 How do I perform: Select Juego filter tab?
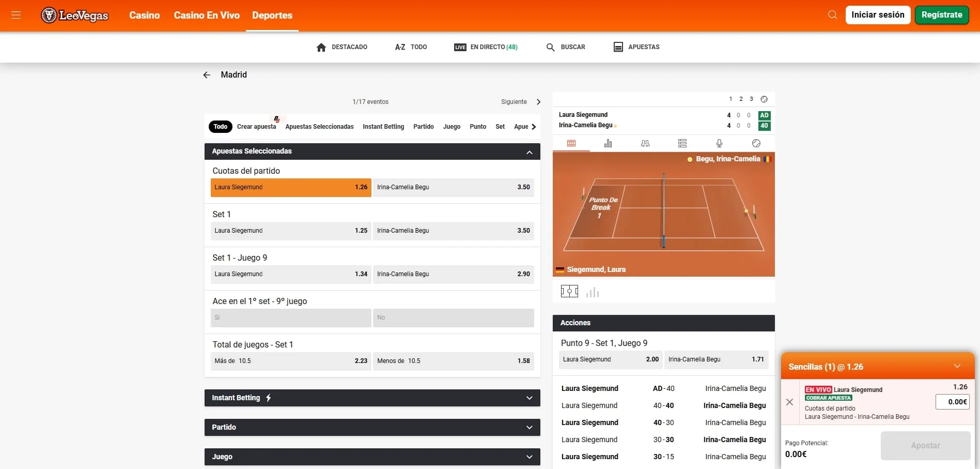point(452,127)
